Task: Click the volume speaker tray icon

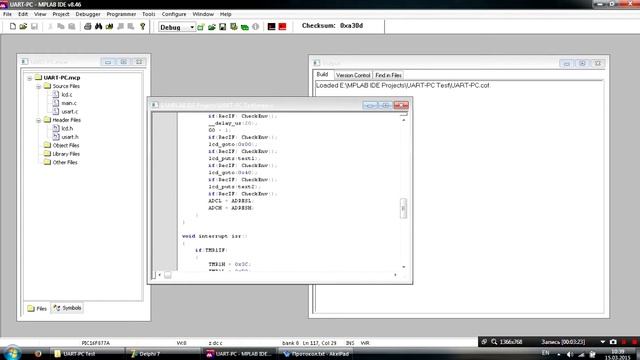Action: pyautogui.click(x=570, y=354)
